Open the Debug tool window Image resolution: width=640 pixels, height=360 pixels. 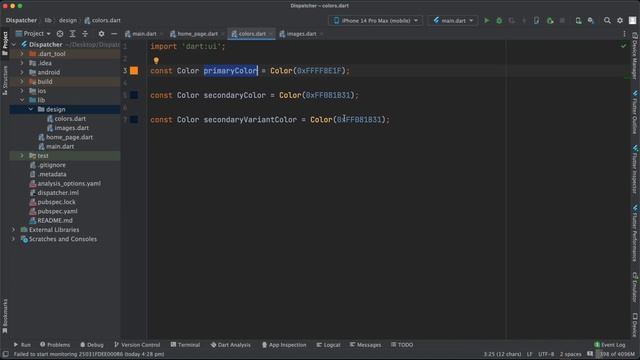coord(92,345)
